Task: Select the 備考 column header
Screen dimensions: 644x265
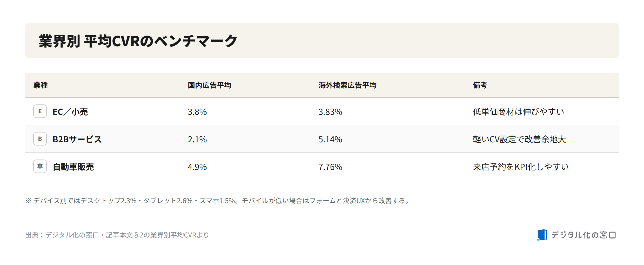Action: pos(480,85)
